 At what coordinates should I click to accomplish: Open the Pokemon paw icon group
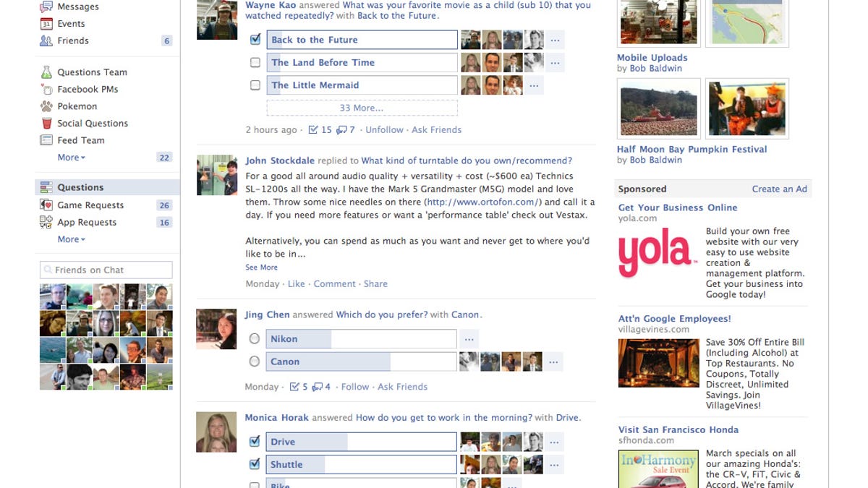(x=46, y=106)
